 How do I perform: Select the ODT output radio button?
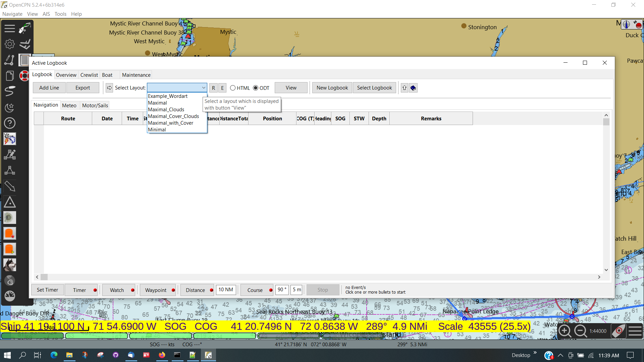coord(256,88)
